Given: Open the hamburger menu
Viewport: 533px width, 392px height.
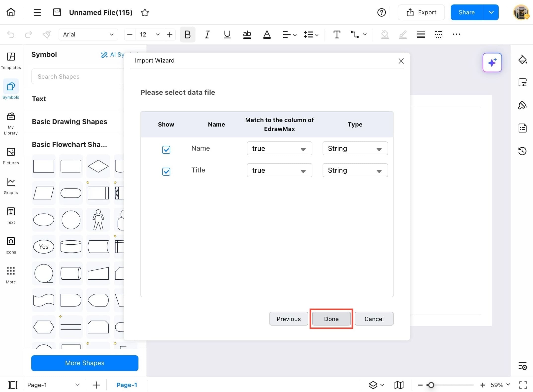Looking at the screenshot, I should [37, 12].
